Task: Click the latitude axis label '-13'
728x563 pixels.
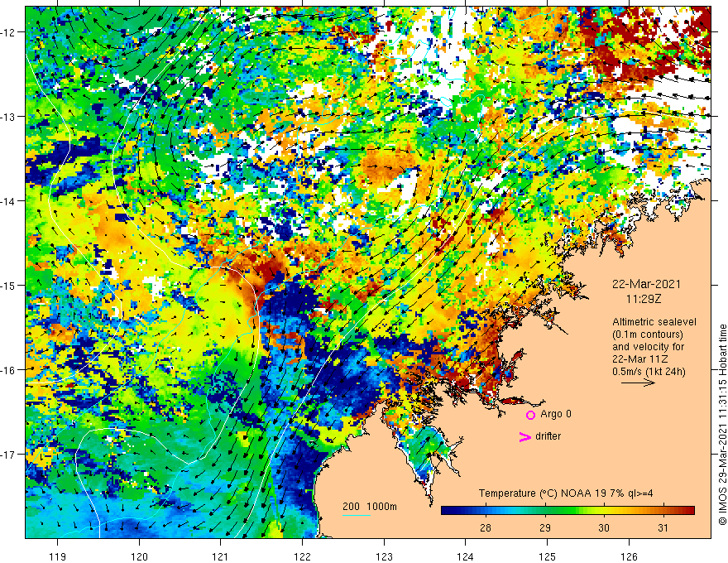Action: [x=9, y=117]
